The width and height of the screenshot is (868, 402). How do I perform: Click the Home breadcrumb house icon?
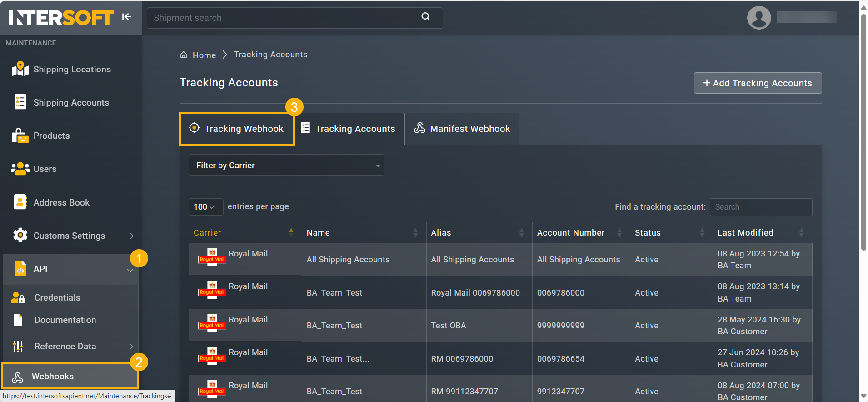tap(184, 55)
